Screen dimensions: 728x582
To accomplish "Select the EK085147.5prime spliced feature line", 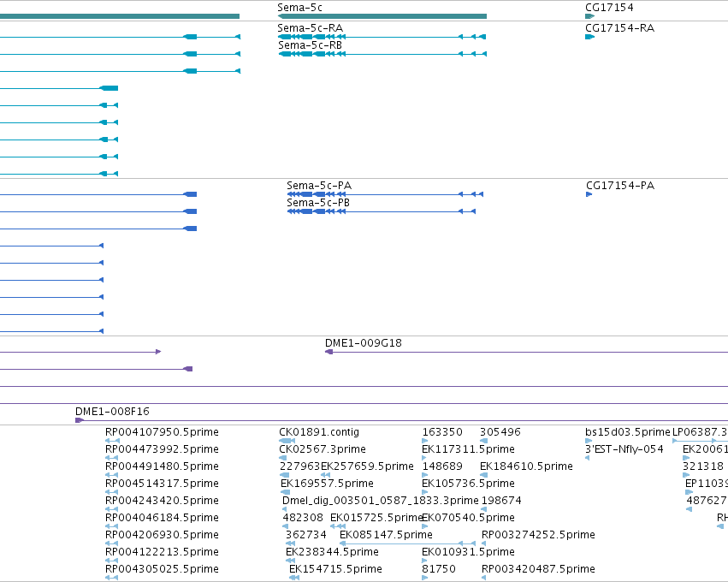I will pyautogui.click(x=408, y=543).
